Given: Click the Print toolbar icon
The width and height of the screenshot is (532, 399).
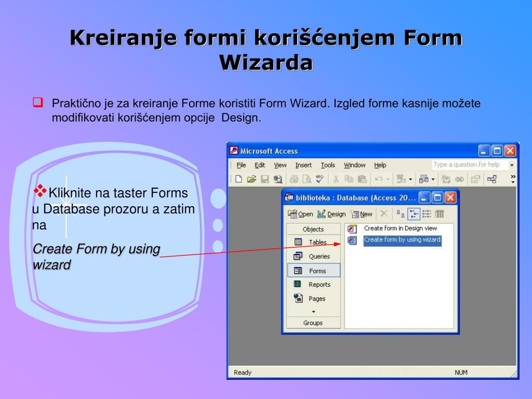Looking at the screenshot, I should point(294,179).
